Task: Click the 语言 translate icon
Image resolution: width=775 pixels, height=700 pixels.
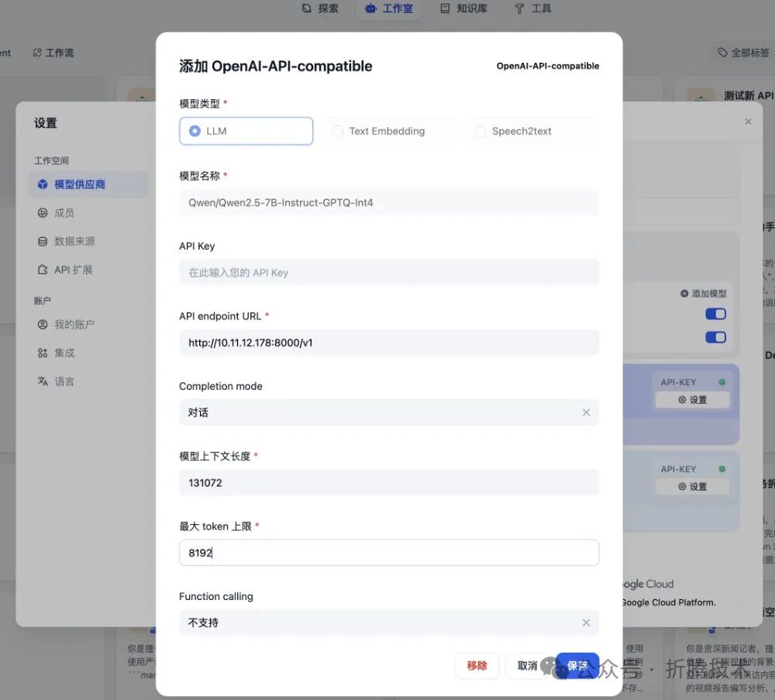Action: pyautogui.click(x=43, y=381)
